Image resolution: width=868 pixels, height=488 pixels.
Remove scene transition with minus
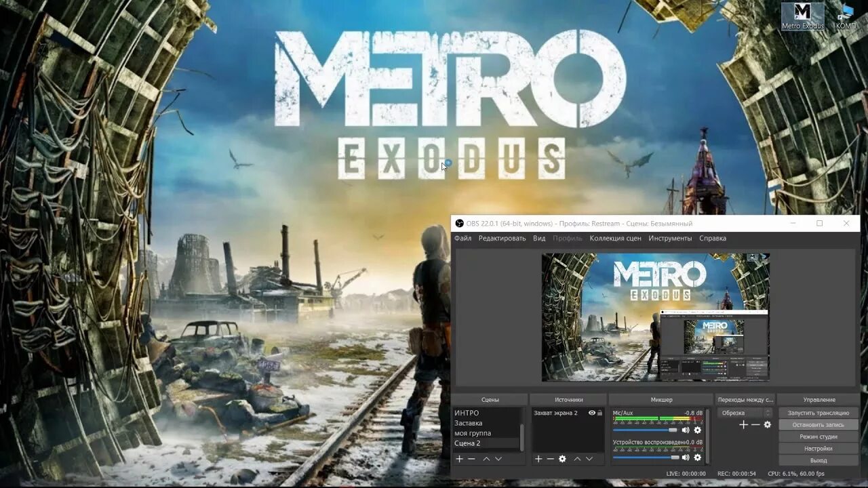click(755, 424)
